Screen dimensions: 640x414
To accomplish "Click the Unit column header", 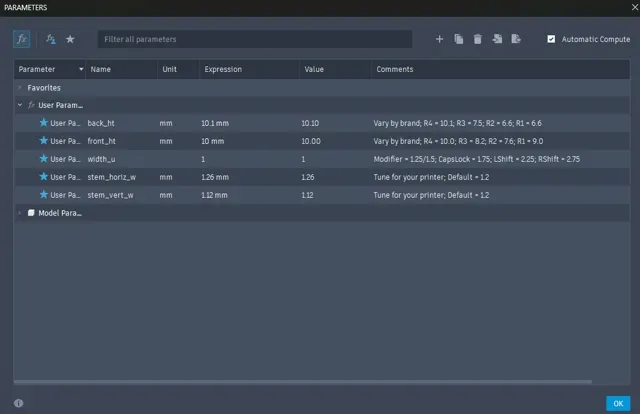I will [x=178, y=69].
